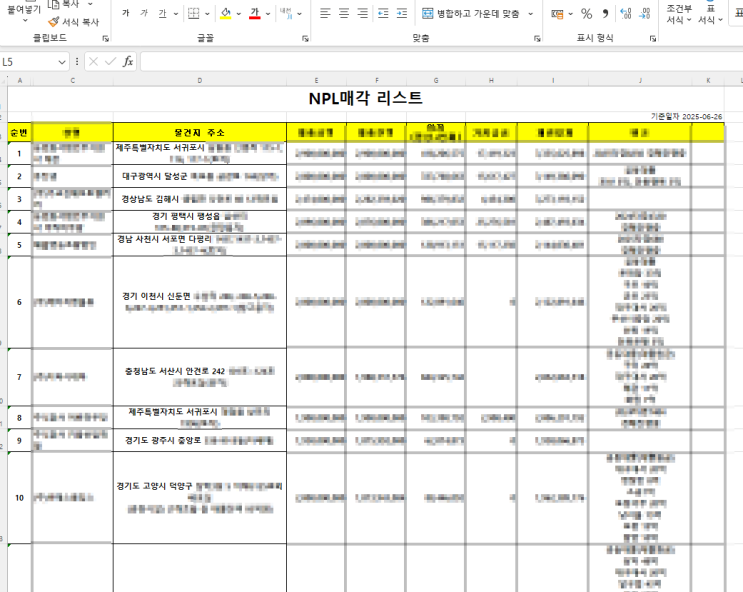The width and height of the screenshot is (743, 592).
Task: Align text right
Action: pos(362,13)
